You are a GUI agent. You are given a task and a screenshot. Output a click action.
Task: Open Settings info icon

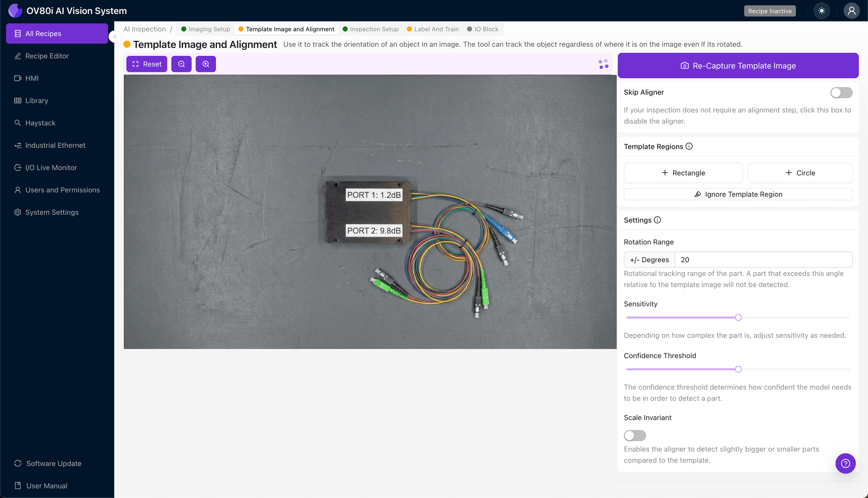pyautogui.click(x=657, y=220)
